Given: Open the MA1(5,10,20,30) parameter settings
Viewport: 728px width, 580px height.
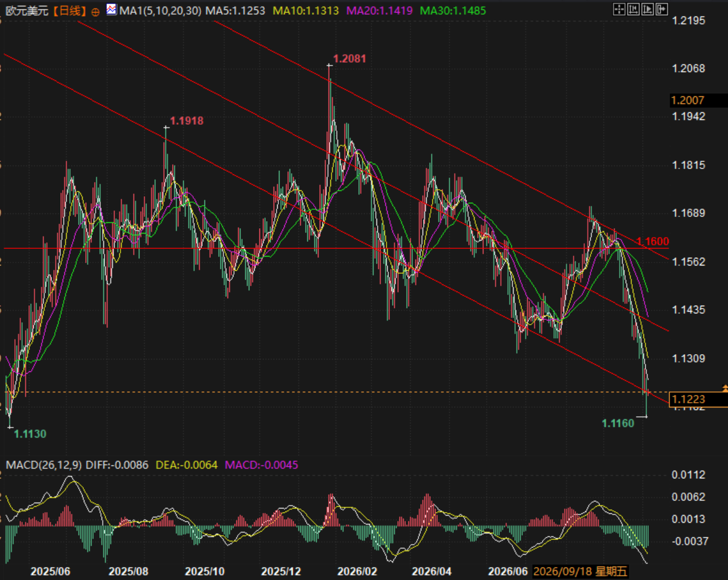Looking at the screenshot, I should tap(160, 11).
